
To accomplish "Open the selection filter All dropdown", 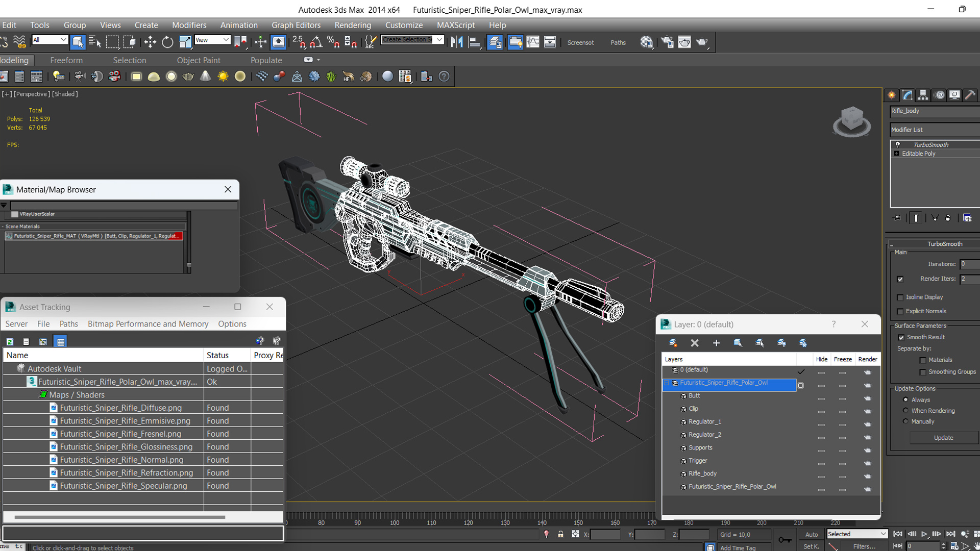I will tap(50, 40).
